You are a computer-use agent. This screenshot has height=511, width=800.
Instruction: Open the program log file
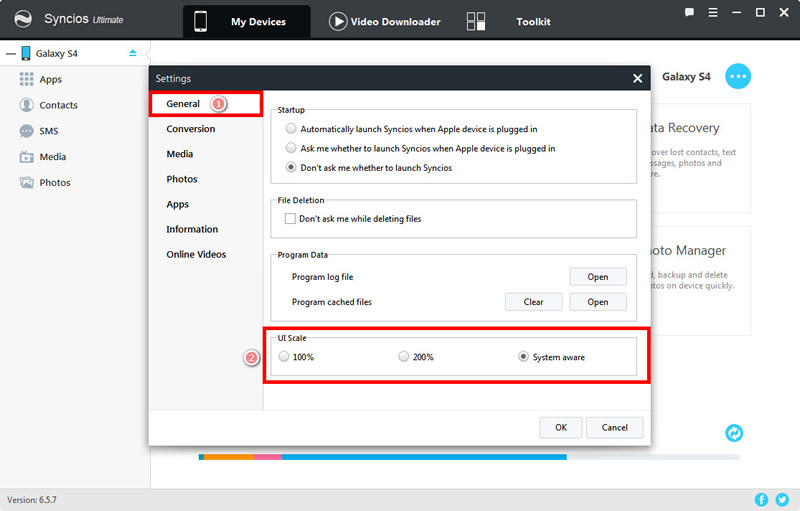pyautogui.click(x=597, y=277)
